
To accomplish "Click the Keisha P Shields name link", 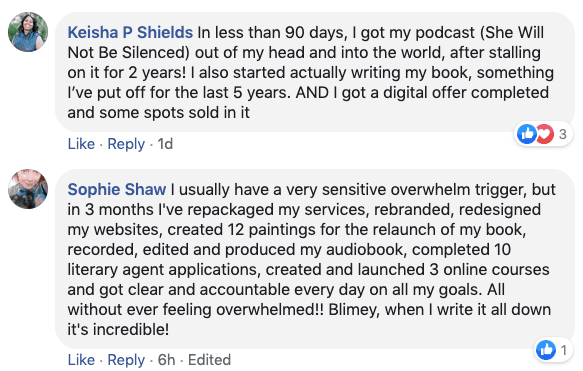I will 130,33.
